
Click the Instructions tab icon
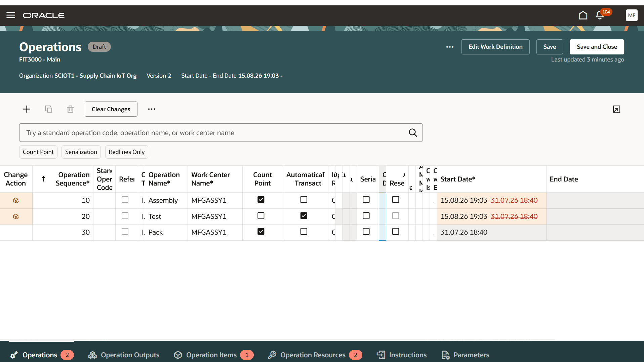pos(381,355)
